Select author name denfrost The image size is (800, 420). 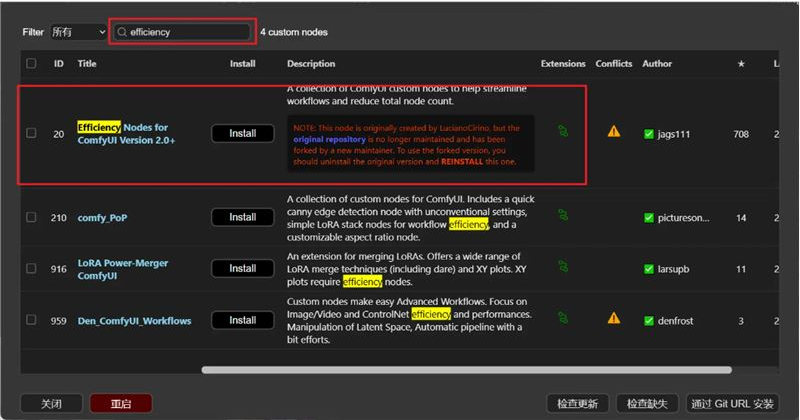pos(675,320)
